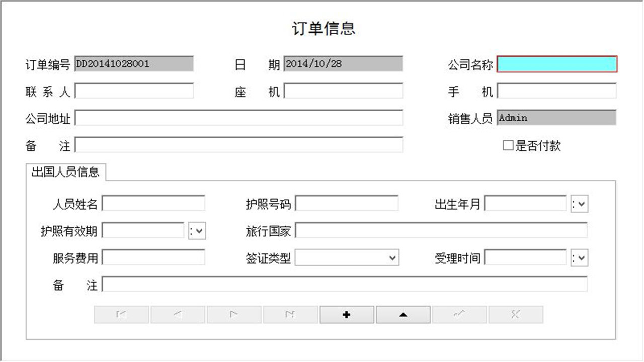Click the 人员姓名 input field

pyautogui.click(x=153, y=203)
